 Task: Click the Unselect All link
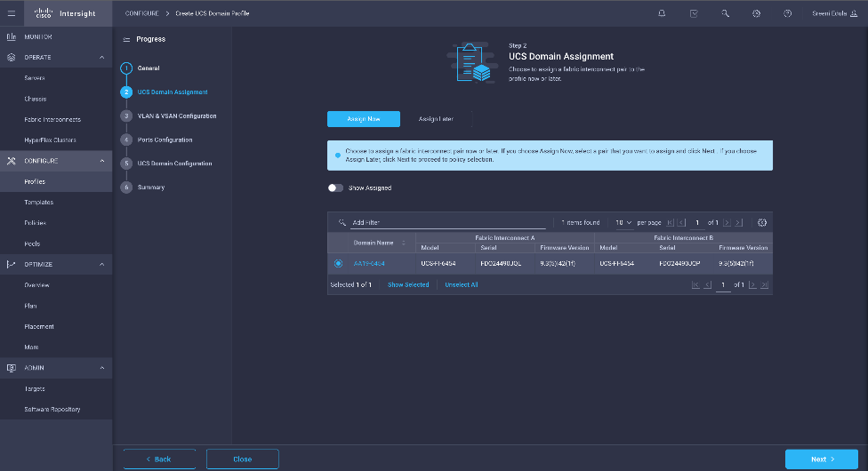[461, 284]
